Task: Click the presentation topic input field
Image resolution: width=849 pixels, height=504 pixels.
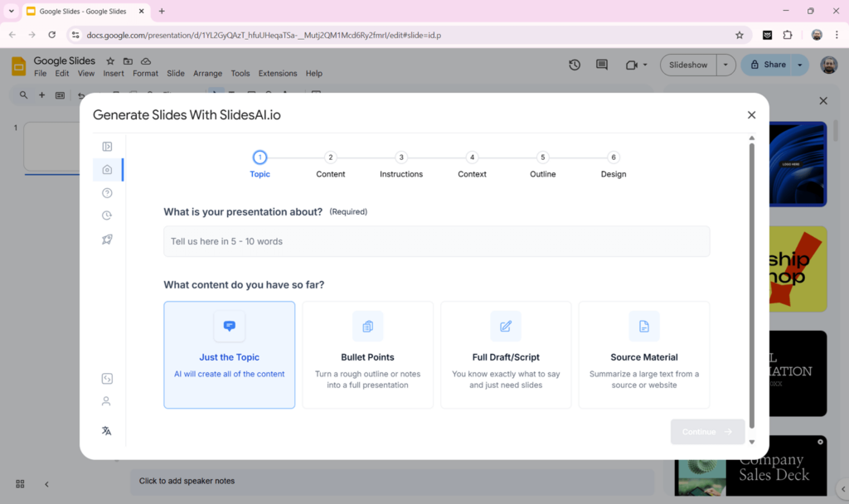Action: 437,240
